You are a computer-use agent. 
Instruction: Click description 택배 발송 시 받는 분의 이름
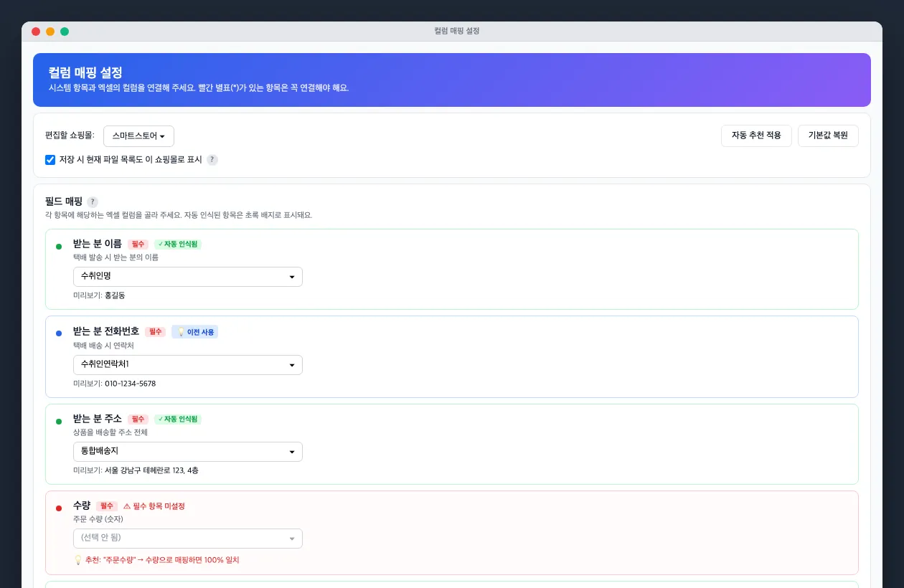tap(116, 257)
